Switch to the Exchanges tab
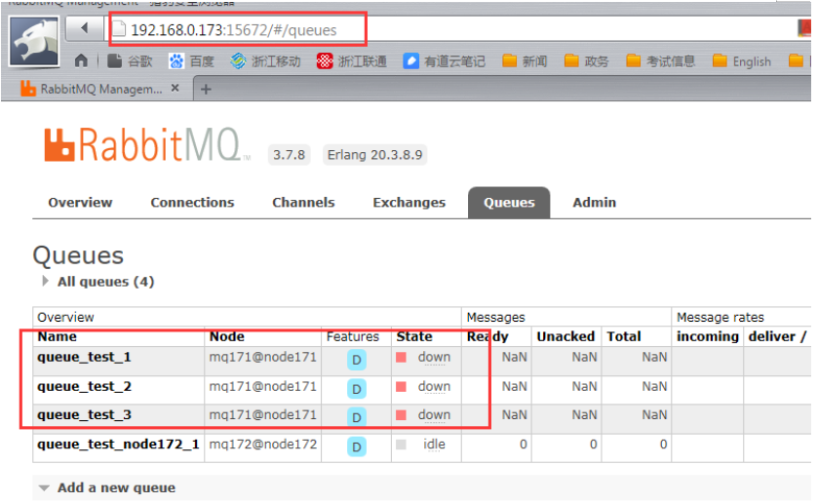This screenshot has width=818, height=504. (x=409, y=203)
